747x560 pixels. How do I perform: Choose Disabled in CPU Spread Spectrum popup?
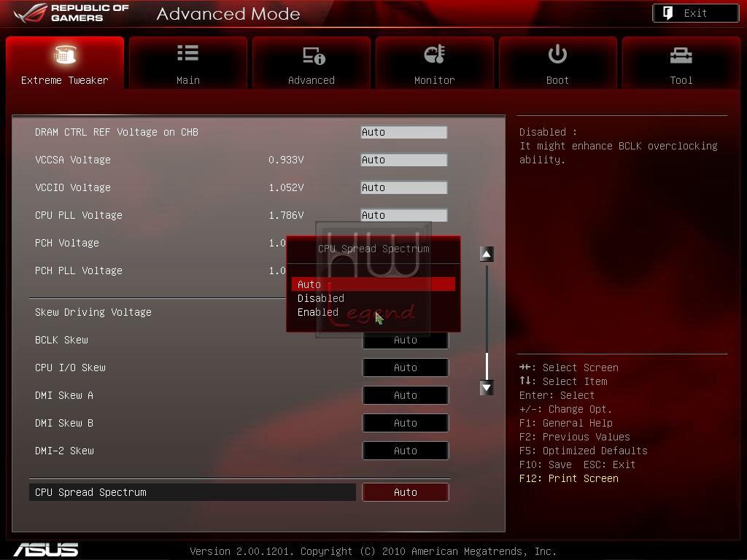click(x=373, y=298)
